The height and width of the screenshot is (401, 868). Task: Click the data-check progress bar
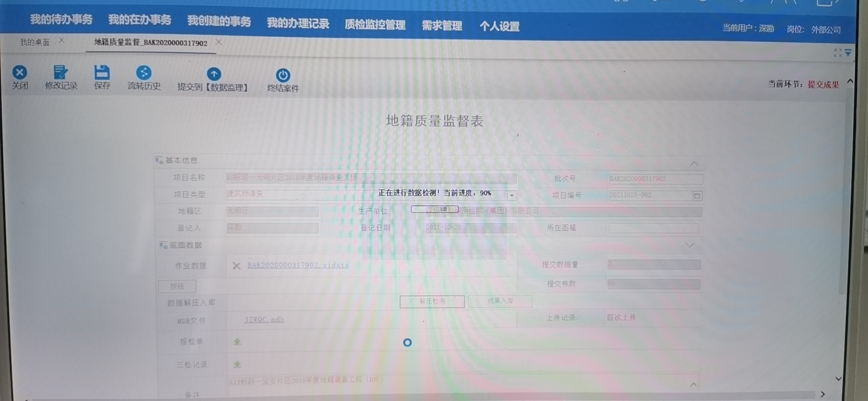(434, 209)
